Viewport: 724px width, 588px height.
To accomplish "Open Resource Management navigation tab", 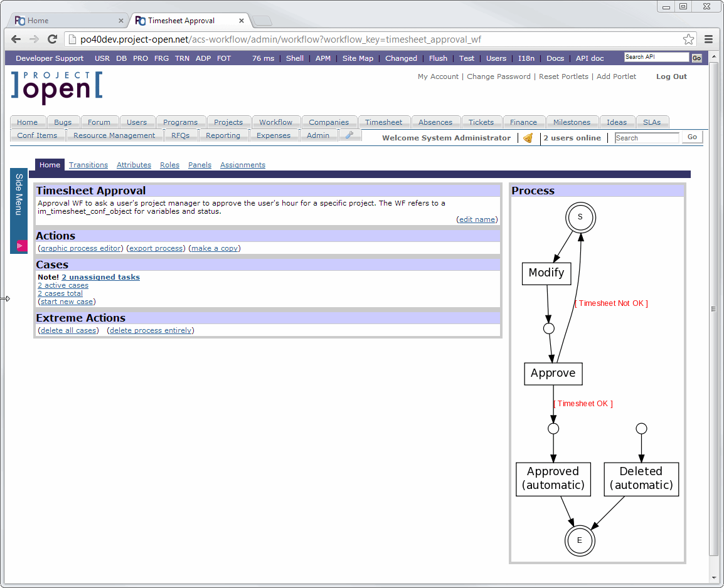I will point(114,135).
